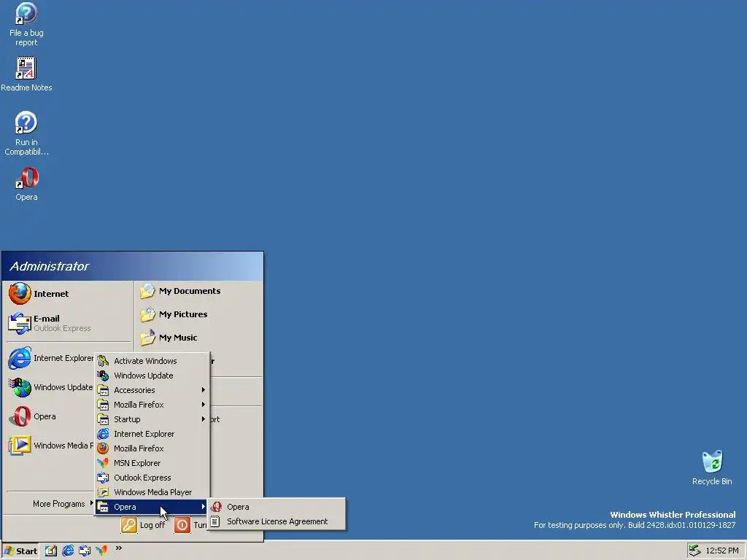Screen dimensions: 747x560
Task: Open My Documents text link
Action: coord(190,291)
